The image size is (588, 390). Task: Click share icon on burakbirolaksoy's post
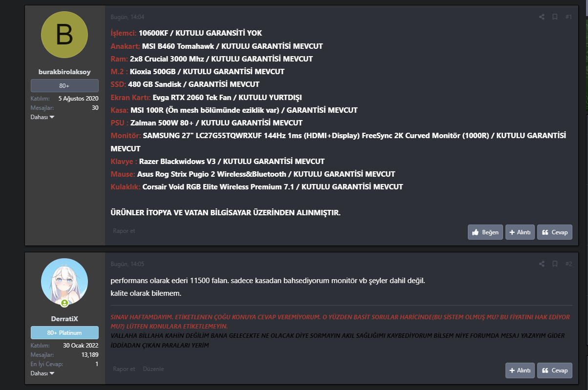pos(542,17)
